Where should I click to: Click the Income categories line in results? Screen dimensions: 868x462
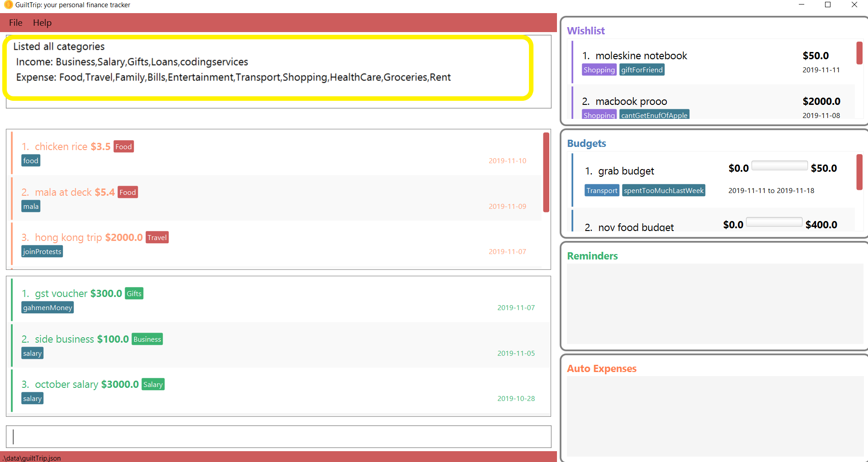132,62
